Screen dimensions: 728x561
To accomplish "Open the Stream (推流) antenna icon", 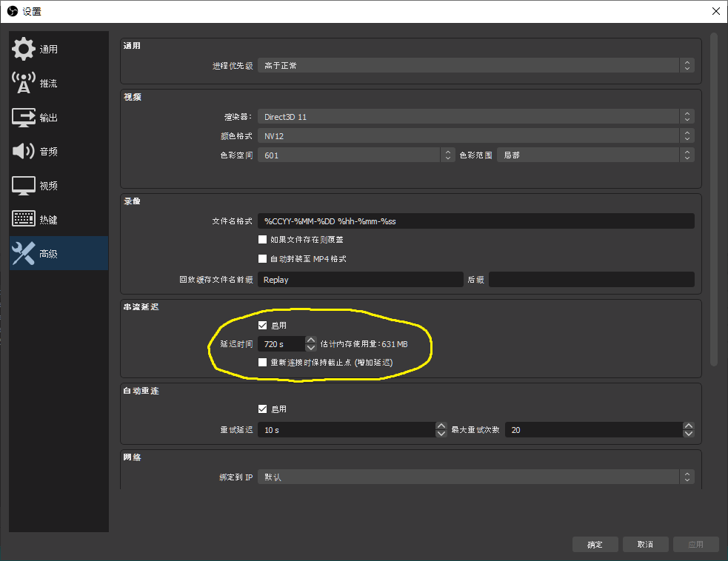I will (24, 84).
